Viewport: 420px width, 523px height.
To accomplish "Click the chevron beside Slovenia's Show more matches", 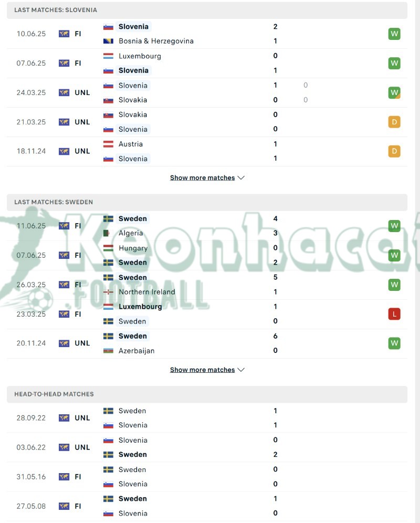I will [x=241, y=177].
